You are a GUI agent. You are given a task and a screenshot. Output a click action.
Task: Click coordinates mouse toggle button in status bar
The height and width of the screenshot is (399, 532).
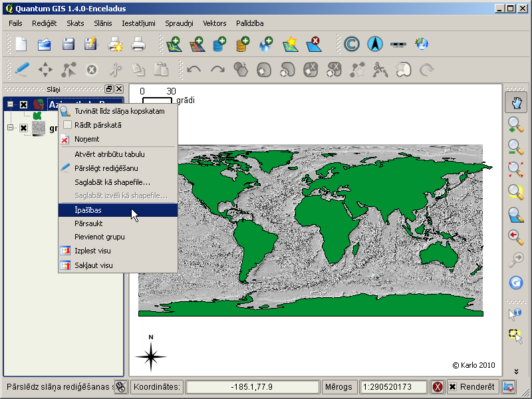pyautogui.click(x=120, y=387)
